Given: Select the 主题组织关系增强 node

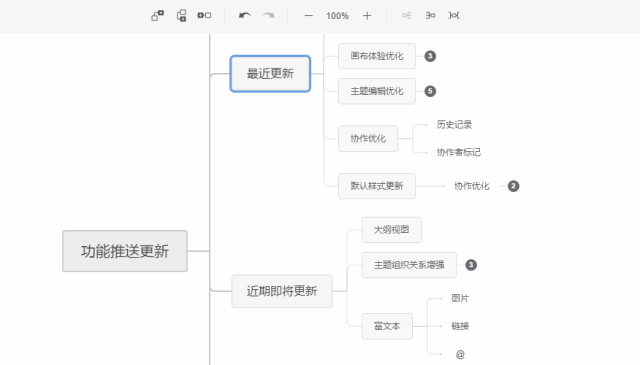Looking at the screenshot, I should (x=409, y=265).
